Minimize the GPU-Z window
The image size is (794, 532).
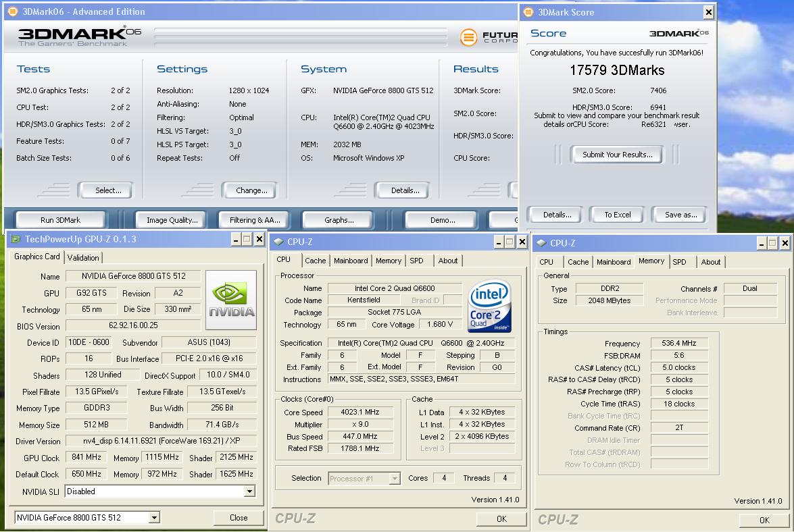tap(235, 239)
